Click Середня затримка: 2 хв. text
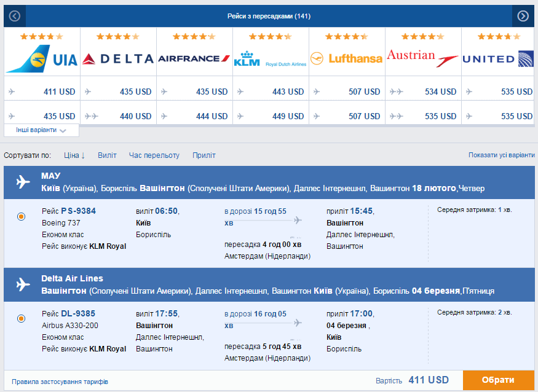This screenshot has height=392, width=538. (474, 312)
